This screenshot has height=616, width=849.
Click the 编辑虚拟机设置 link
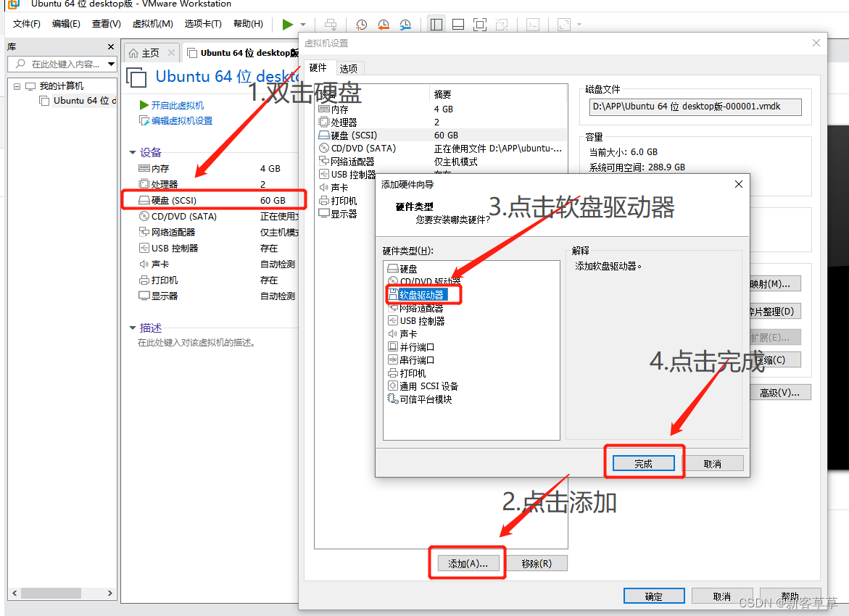coord(182,121)
